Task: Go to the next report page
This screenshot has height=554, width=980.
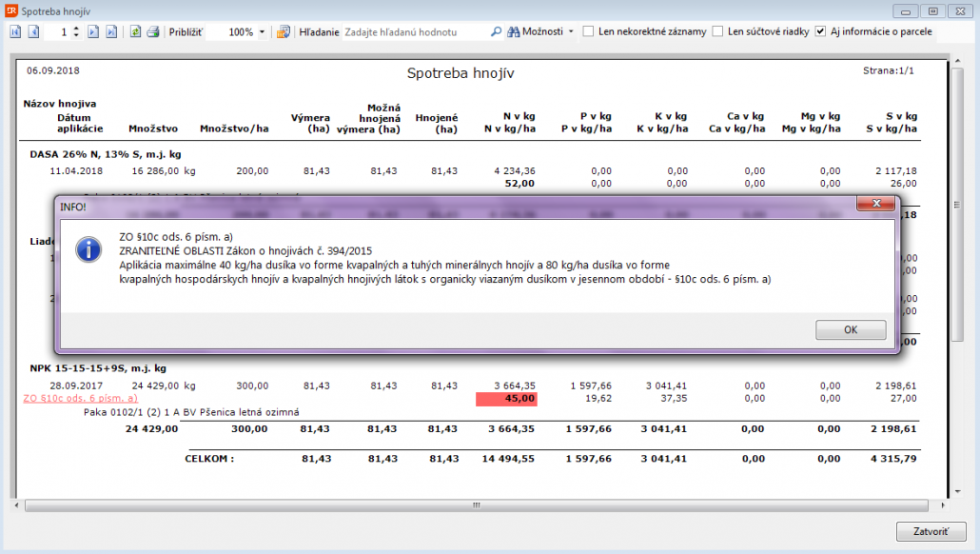Action: (93, 32)
